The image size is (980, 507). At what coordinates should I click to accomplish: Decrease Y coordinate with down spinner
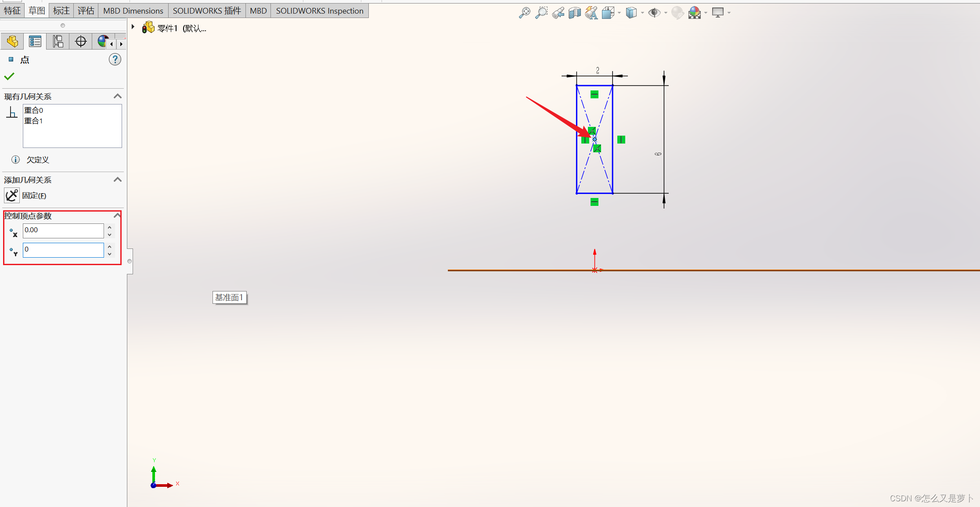coord(109,254)
